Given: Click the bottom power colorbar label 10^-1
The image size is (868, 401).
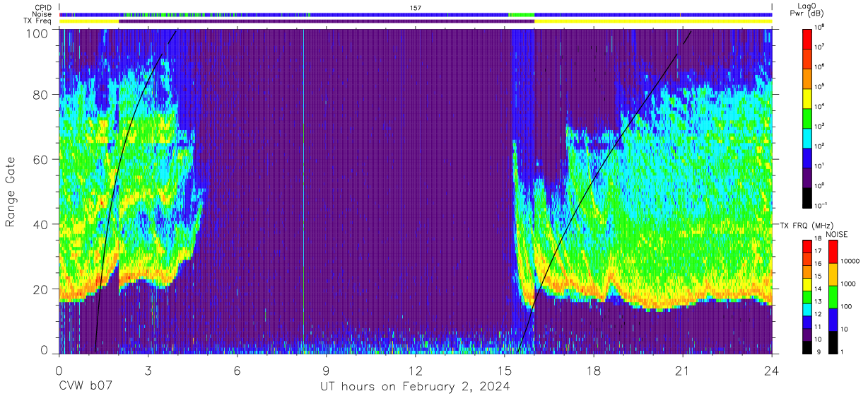Looking at the screenshot, I should (x=821, y=205).
